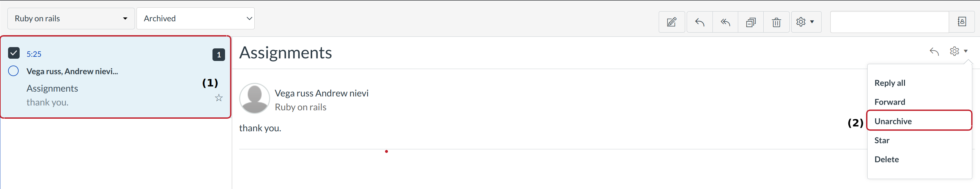Viewport: 980px width, 189px height.
Task: Choose Forward in the message menu
Action: 890,102
